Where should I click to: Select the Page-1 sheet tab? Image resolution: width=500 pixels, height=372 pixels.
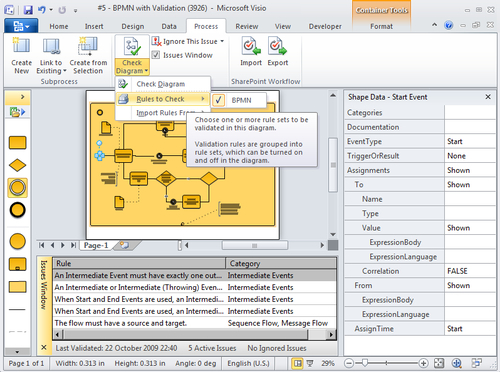[96, 245]
